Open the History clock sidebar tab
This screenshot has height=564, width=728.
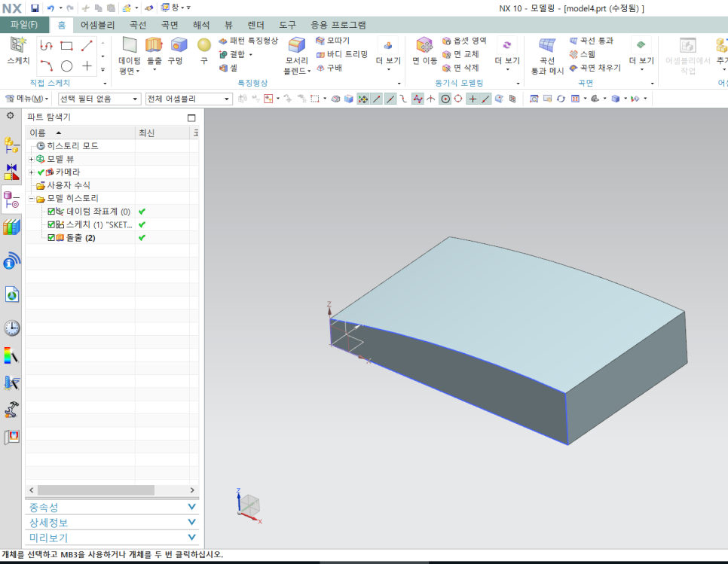point(11,328)
